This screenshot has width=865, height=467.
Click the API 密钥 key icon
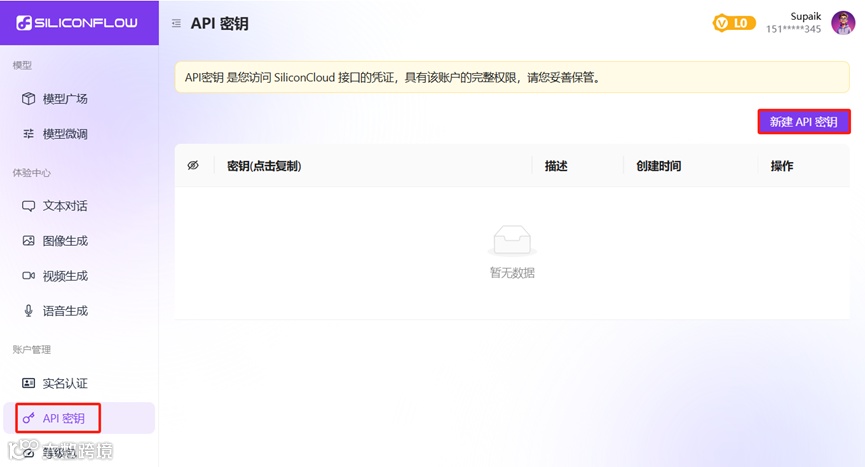(28, 418)
